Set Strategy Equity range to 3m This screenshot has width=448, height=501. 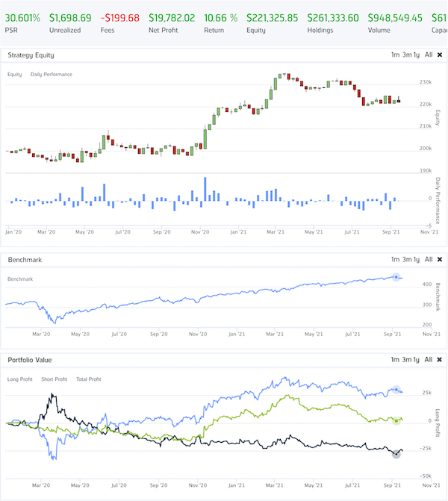(410, 55)
